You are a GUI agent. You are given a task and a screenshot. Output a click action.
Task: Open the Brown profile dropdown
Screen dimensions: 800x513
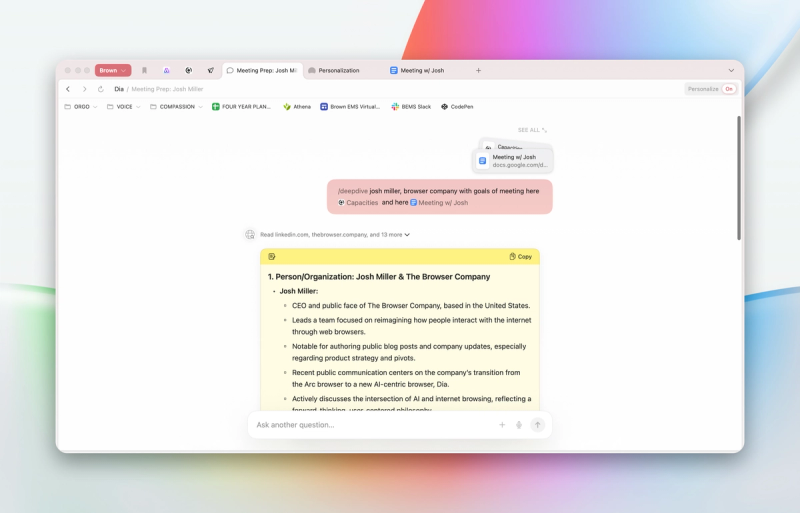click(113, 70)
